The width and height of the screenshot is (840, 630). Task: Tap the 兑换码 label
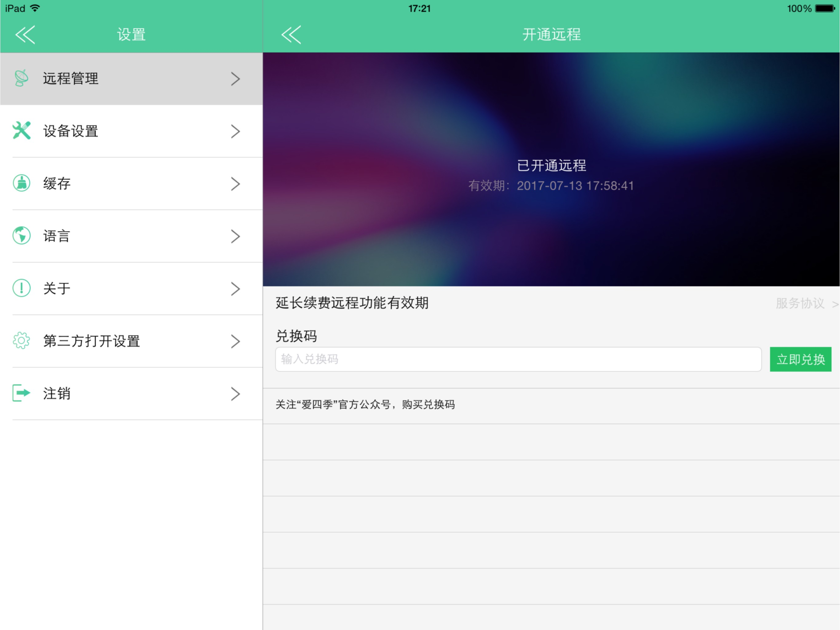(x=296, y=336)
